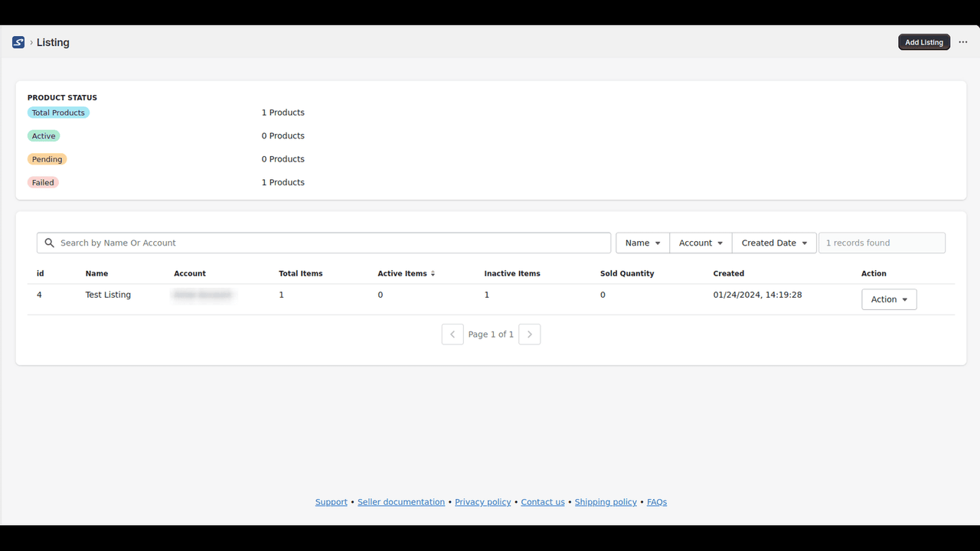
Task: Sort by Active Items sort icon
Action: pyautogui.click(x=433, y=273)
